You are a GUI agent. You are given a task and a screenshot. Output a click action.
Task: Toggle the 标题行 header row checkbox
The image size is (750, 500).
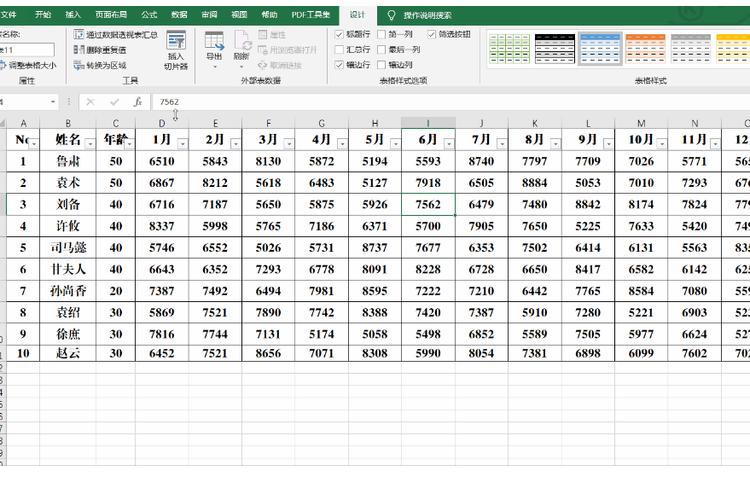click(339, 34)
